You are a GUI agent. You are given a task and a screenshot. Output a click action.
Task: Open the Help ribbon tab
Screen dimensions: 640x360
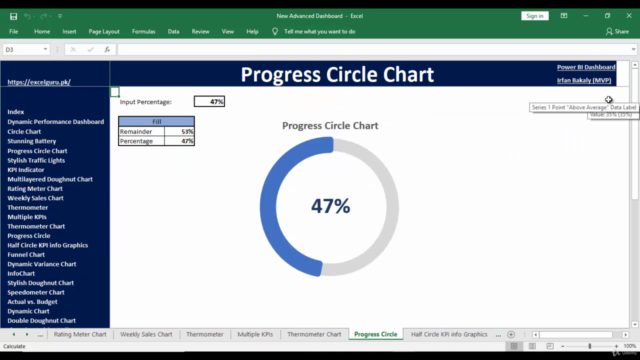(x=252, y=31)
